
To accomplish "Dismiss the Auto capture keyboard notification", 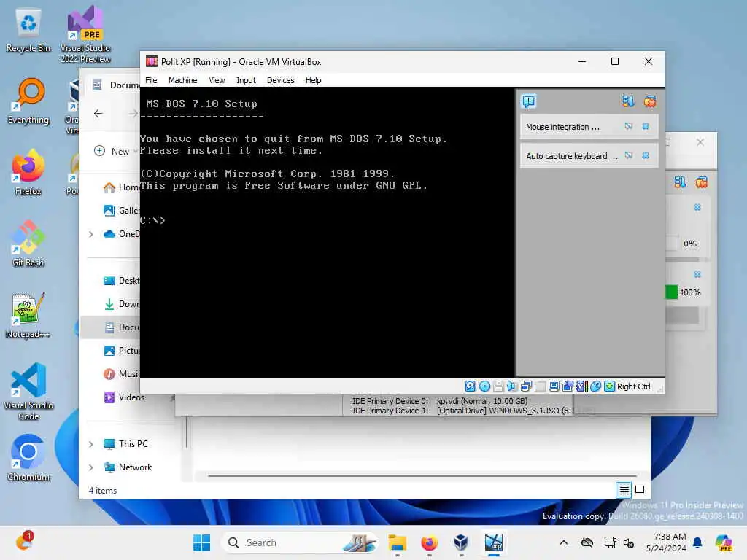I will (x=646, y=155).
